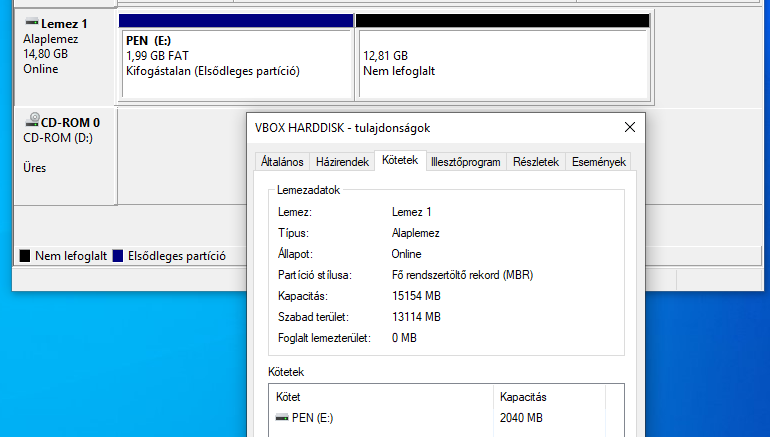This screenshot has height=437, width=770.
Task: Click the Kapacitás column header
Action: [550, 397]
